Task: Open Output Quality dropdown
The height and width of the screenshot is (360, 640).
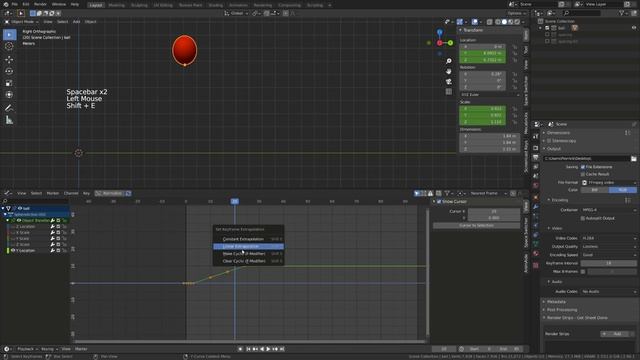Action: [609, 247]
